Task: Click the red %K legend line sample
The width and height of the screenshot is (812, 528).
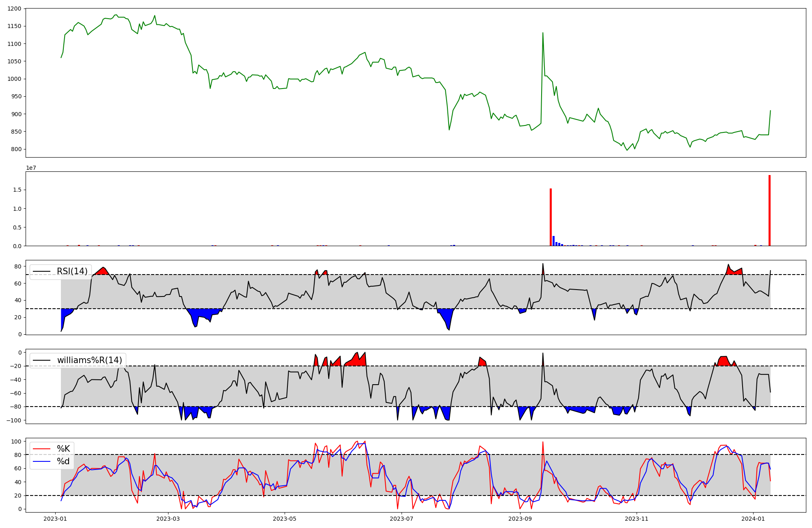Action: (41, 449)
